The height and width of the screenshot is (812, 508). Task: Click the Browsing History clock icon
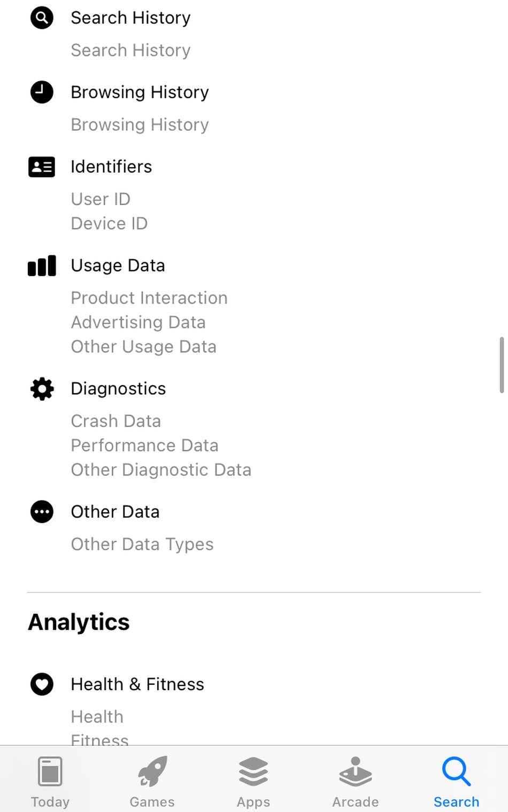coord(42,92)
